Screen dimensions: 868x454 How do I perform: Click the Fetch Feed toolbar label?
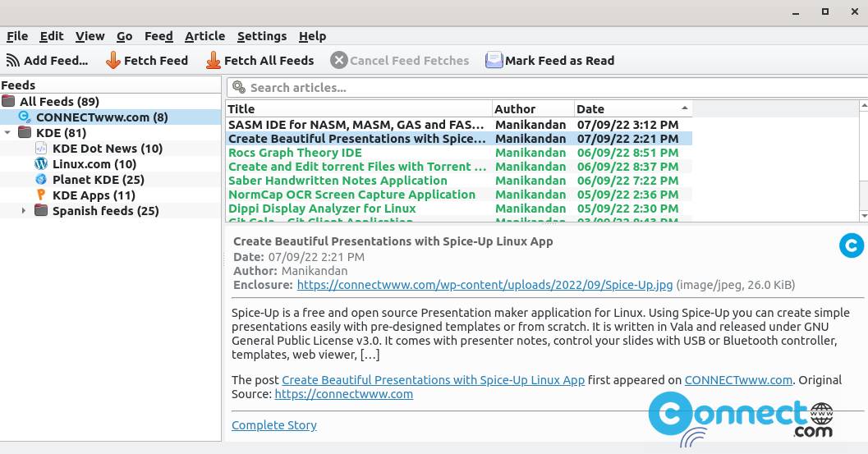click(156, 61)
